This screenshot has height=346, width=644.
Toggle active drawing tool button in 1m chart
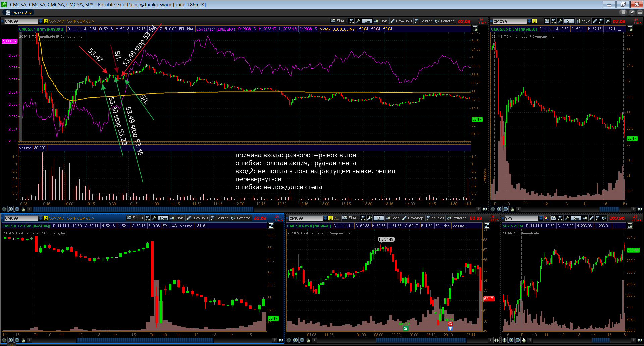(x=475, y=29)
